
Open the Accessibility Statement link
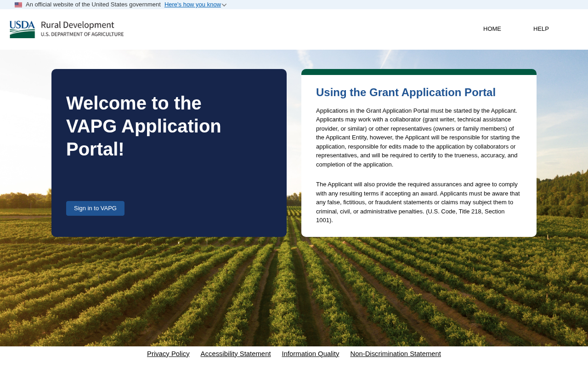[x=236, y=354]
